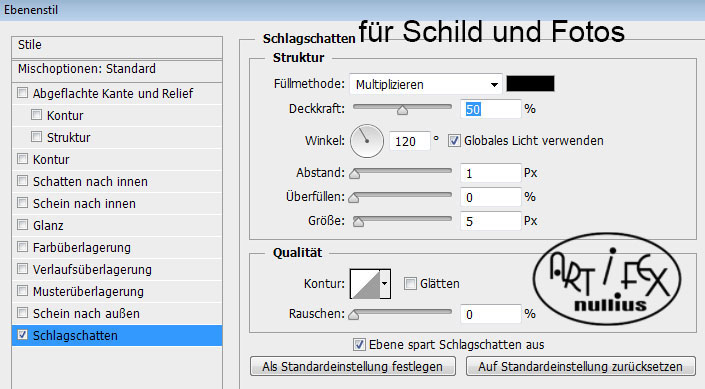Click Auf Standardeinstellung zurücksetzen button
Image resolution: width=705 pixels, height=389 pixels.
coord(580,367)
